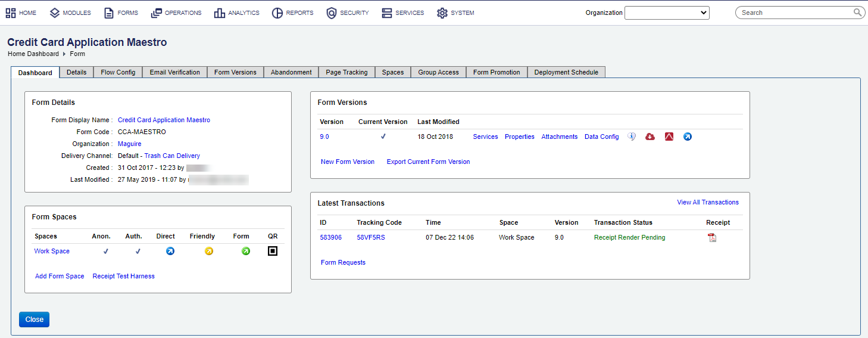Click the yellow Friendly URL icon for Work Space
This screenshot has width=868, height=338.
[x=208, y=251]
